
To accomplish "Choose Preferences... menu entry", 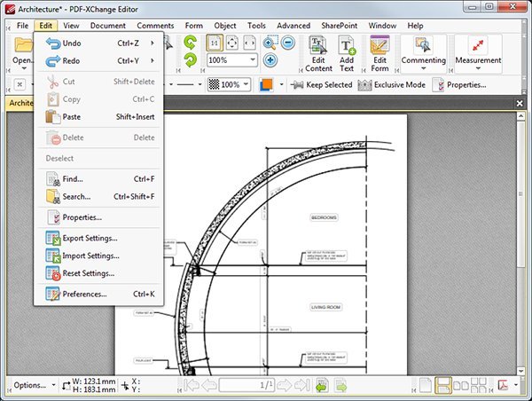I will [98, 294].
